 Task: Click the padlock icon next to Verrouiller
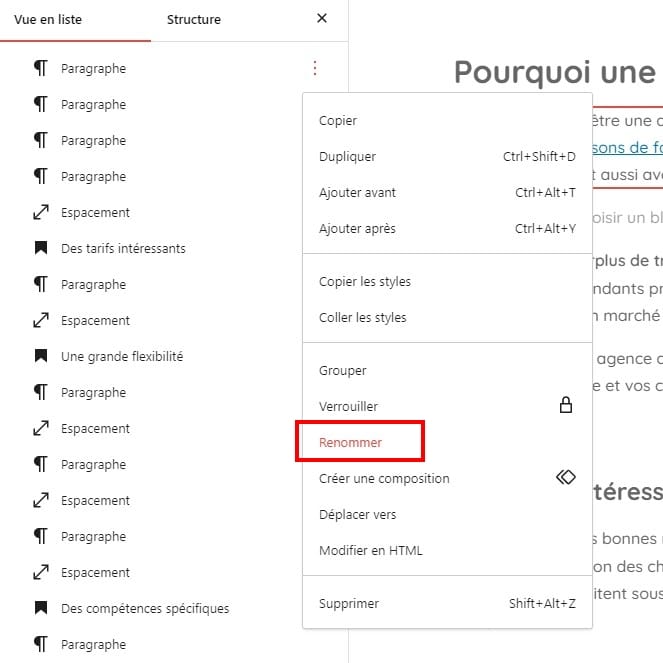tap(565, 406)
